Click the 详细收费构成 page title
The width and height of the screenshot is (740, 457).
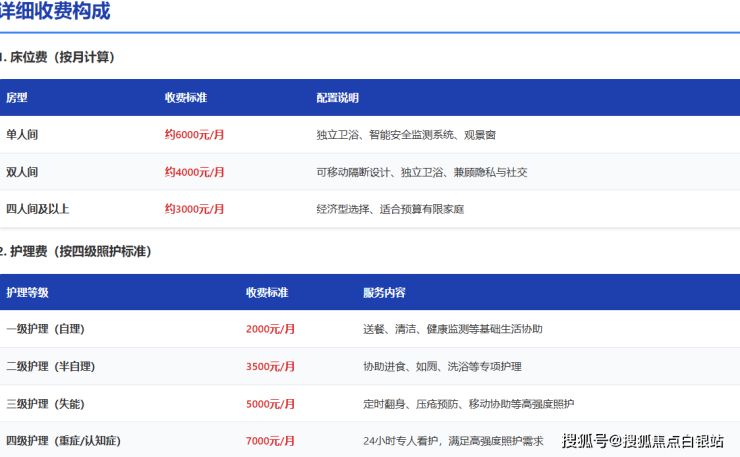pyautogui.click(x=55, y=12)
